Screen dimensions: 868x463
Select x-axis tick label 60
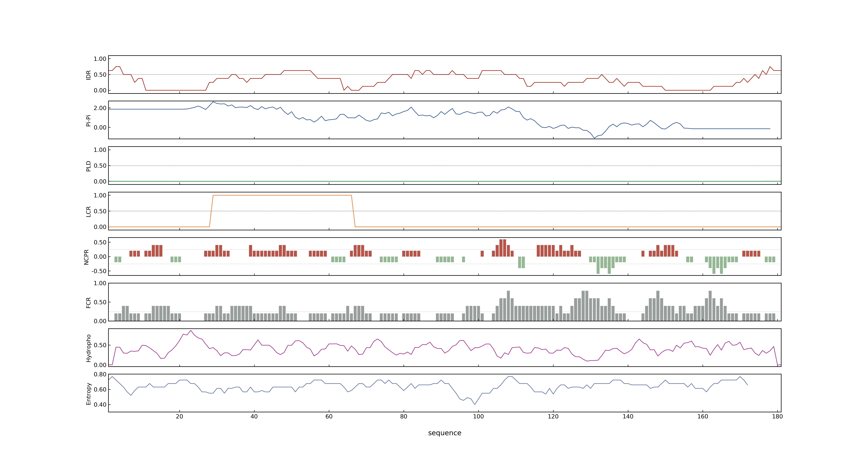click(x=329, y=416)
